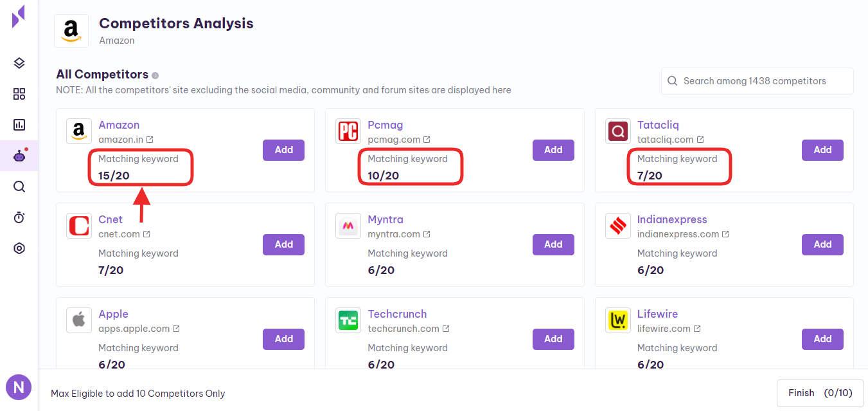The height and width of the screenshot is (411, 868).
Task: Click the purple N user avatar
Action: coord(19,387)
